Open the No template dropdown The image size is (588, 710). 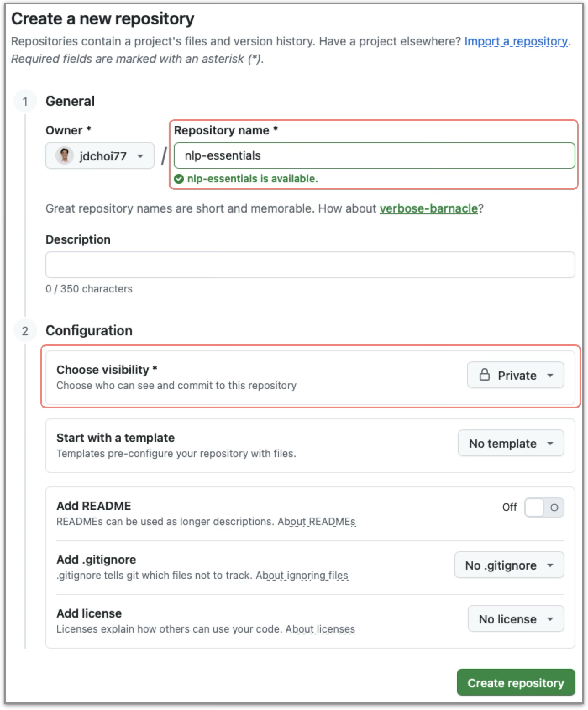[x=511, y=443]
